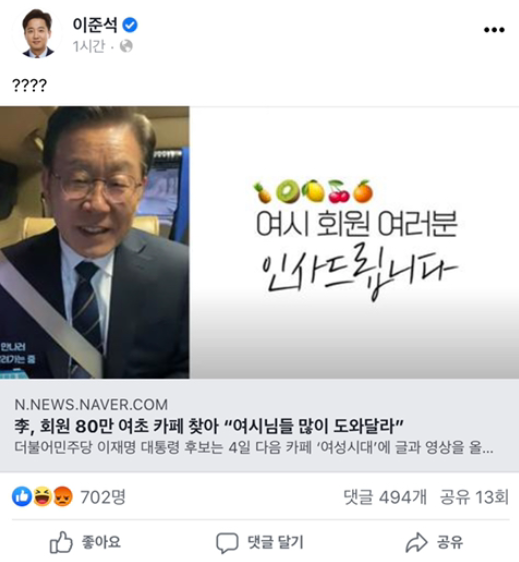Click the N.NEWS.NAVER.COM source domain

point(91,405)
